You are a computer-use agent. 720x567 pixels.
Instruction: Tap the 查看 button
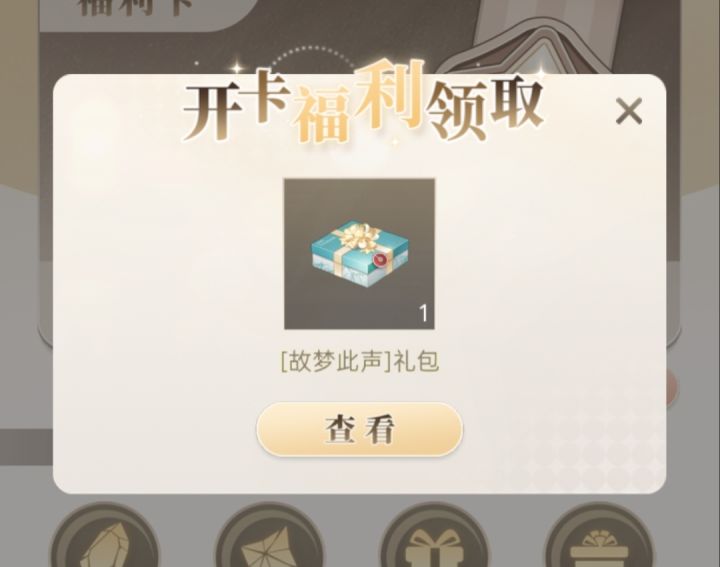pos(360,430)
